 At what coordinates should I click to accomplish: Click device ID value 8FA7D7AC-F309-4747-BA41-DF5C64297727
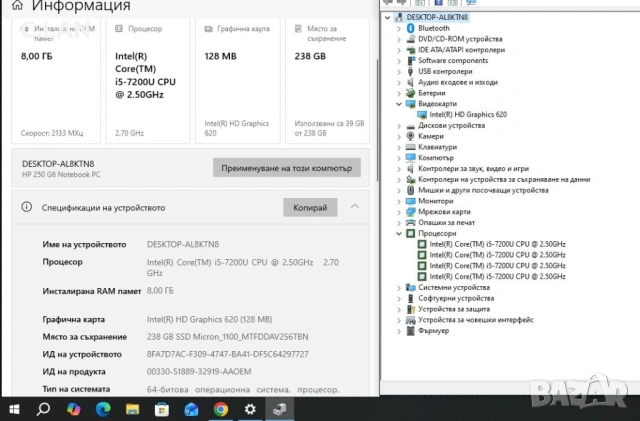pos(227,354)
